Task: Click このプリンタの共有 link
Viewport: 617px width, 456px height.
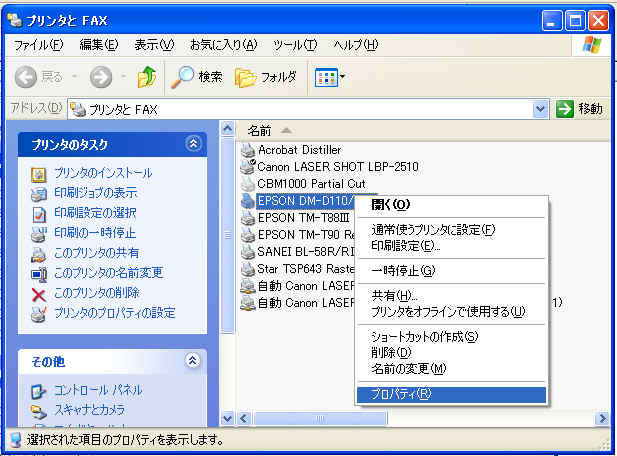Action: click(96, 253)
